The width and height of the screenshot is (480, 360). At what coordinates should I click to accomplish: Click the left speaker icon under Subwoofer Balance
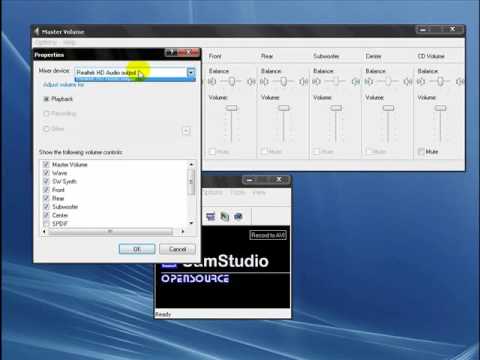pos(316,82)
